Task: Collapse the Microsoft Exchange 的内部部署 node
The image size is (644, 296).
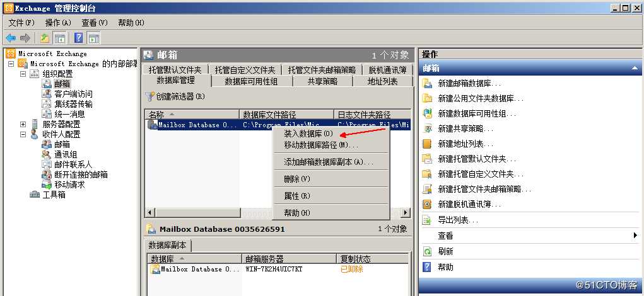Action: click(x=11, y=64)
